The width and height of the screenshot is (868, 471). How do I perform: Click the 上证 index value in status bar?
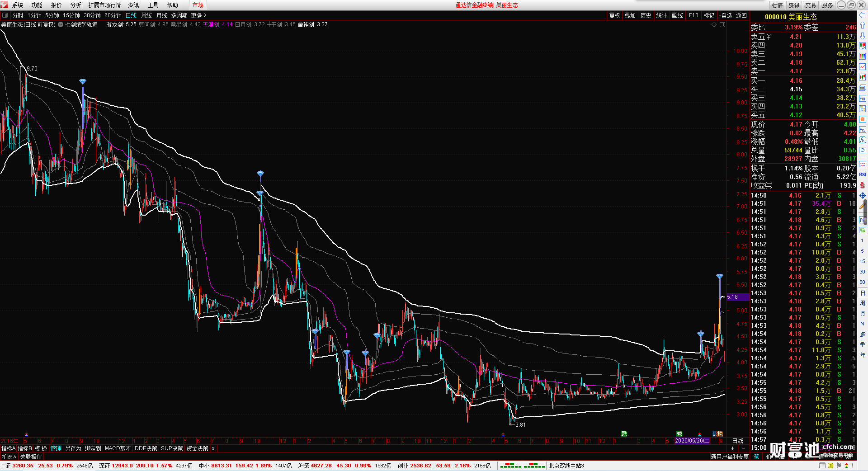tap(23, 466)
